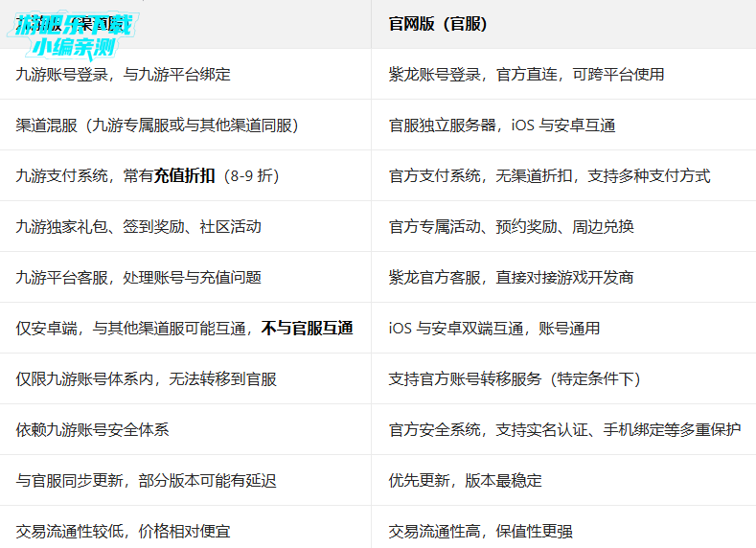
Task: Click the 九游独家礼包 cell
Action: pyautogui.click(x=138, y=227)
